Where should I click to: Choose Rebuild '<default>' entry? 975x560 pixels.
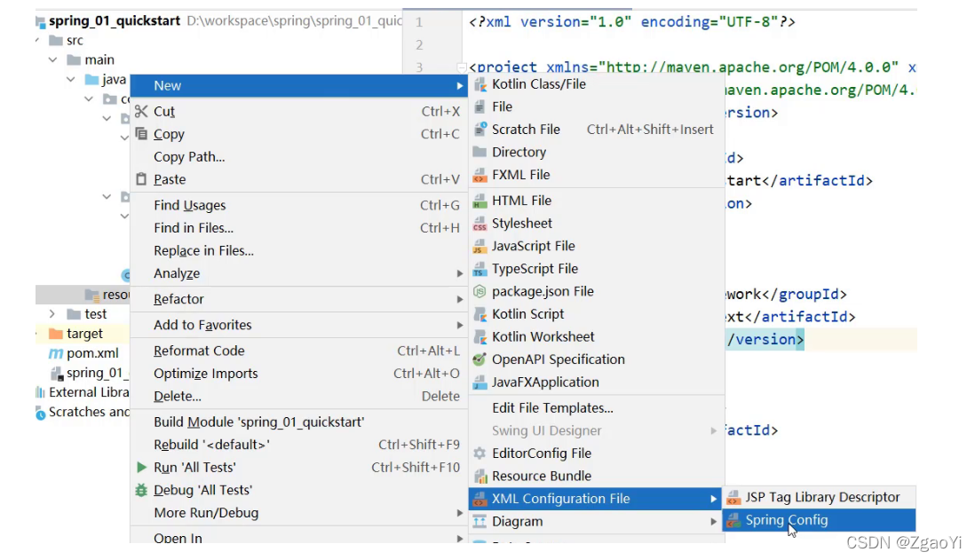(299, 445)
